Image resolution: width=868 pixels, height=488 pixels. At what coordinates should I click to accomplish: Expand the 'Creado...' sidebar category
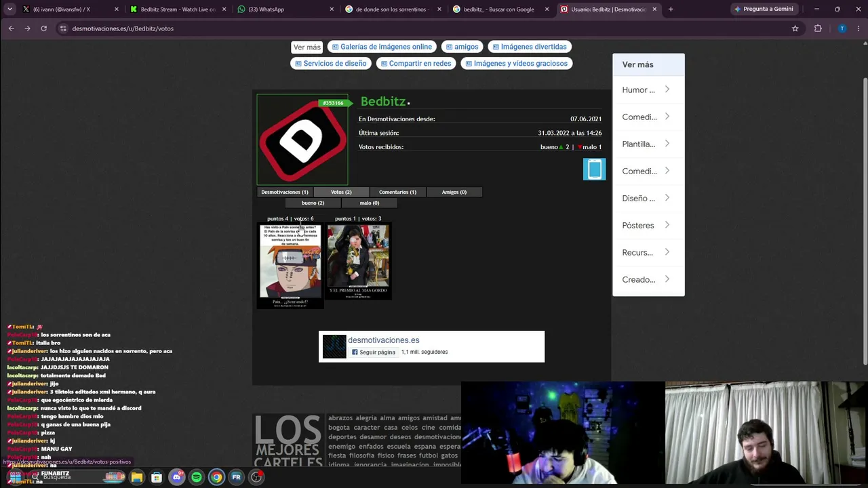(x=648, y=279)
